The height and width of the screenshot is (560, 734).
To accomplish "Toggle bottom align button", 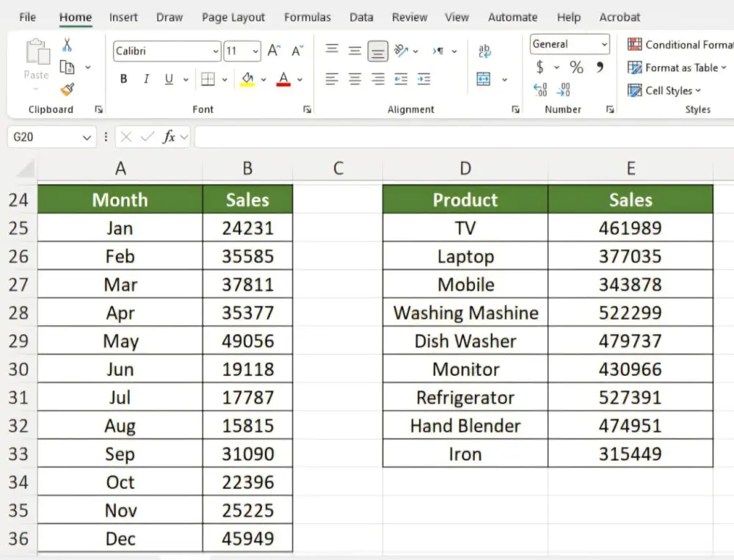I will [x=378, y=51].
